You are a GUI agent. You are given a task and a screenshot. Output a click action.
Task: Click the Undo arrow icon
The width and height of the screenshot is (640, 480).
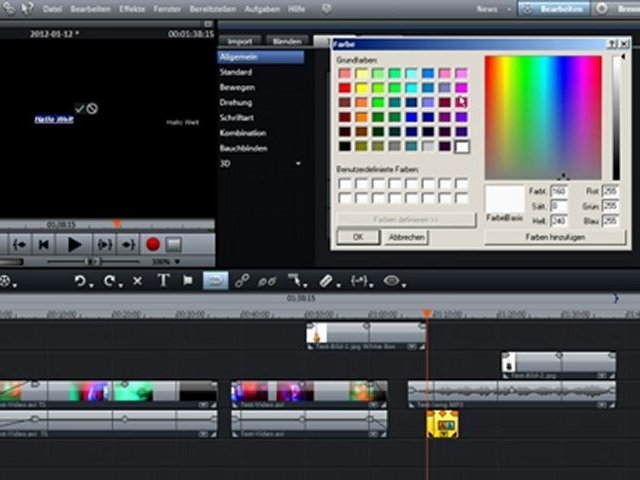tap(80, 282)
